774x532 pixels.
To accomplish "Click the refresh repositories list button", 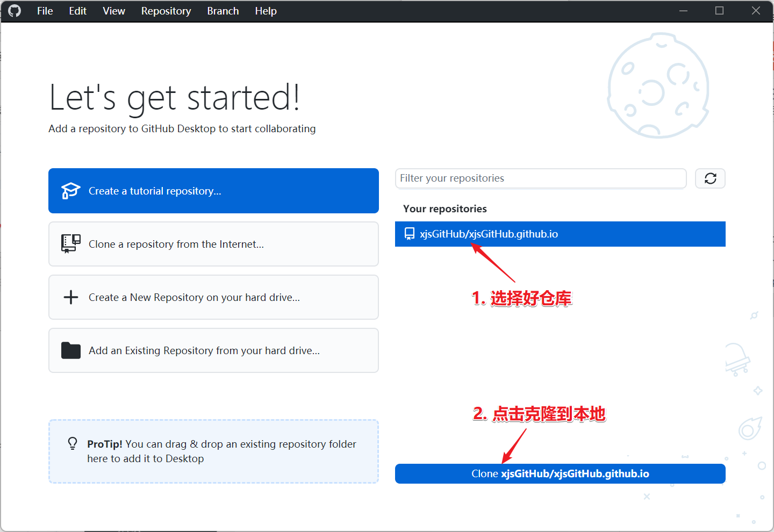I will coord(710,178).
